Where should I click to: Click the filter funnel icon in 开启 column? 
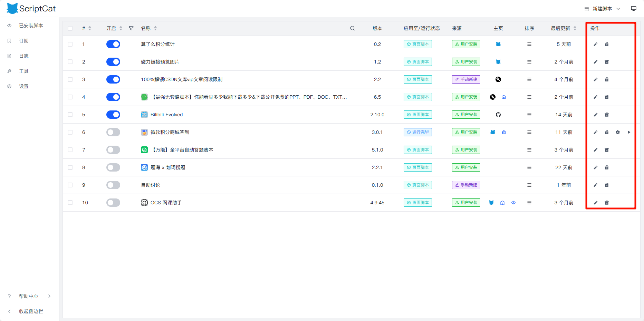131,28
